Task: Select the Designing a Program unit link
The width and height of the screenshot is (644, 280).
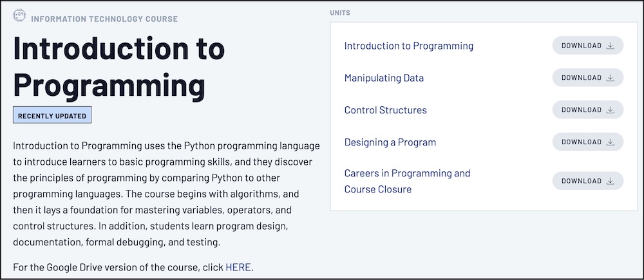Action: point(390,142)
